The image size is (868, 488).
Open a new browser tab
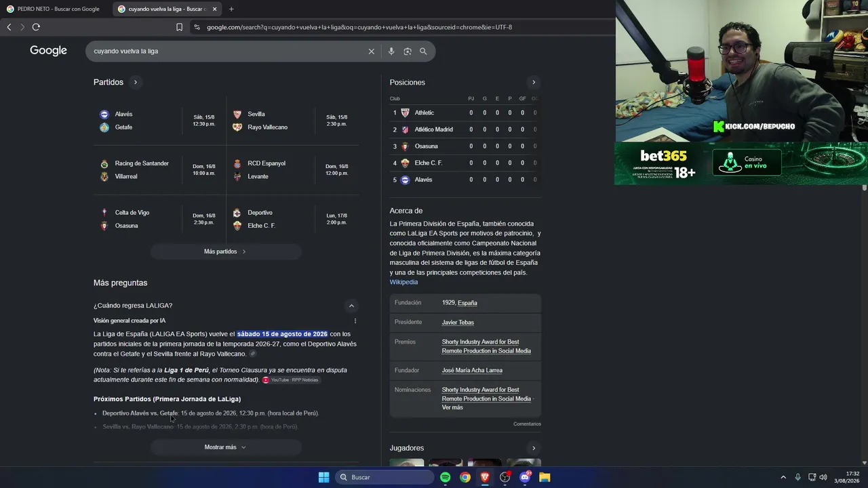231,9
